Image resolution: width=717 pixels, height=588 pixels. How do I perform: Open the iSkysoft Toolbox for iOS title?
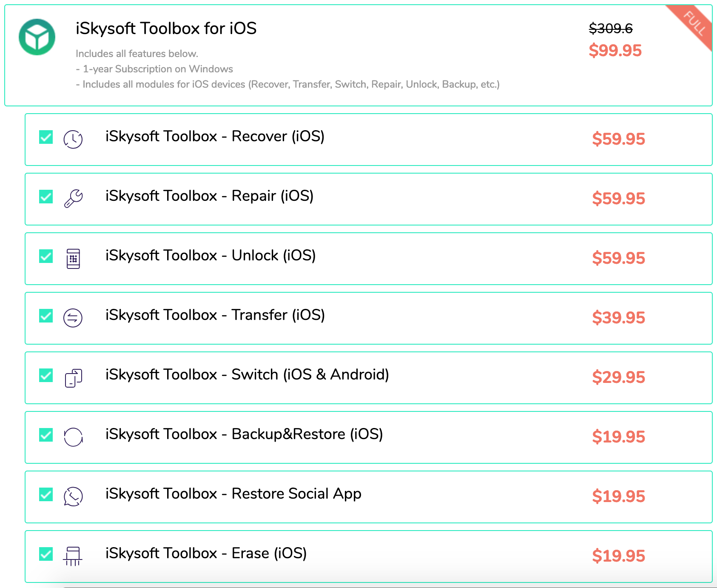[x=166, y=29]
